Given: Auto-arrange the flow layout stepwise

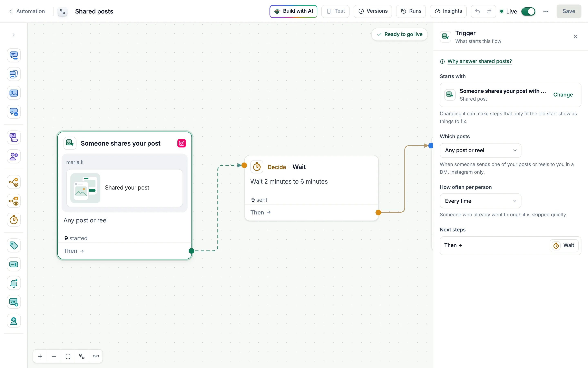Looking at the screenshot, I should 82,356.
